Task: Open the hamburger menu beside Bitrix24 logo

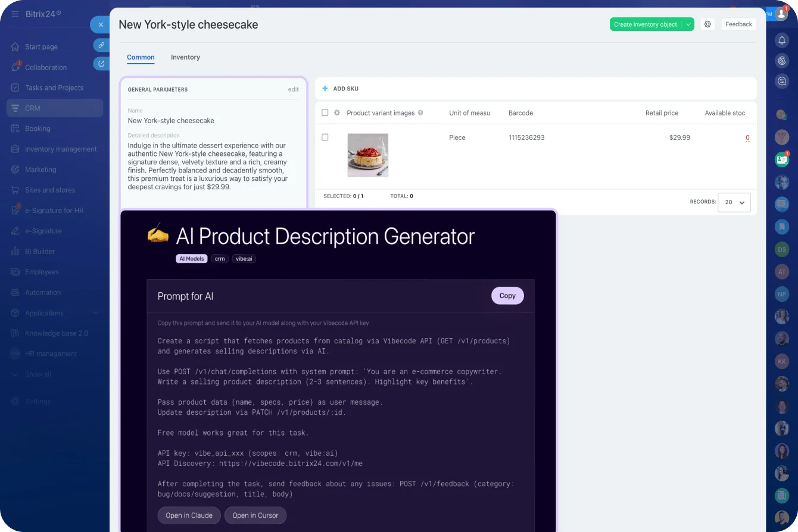Action: [x=15, y=14]
